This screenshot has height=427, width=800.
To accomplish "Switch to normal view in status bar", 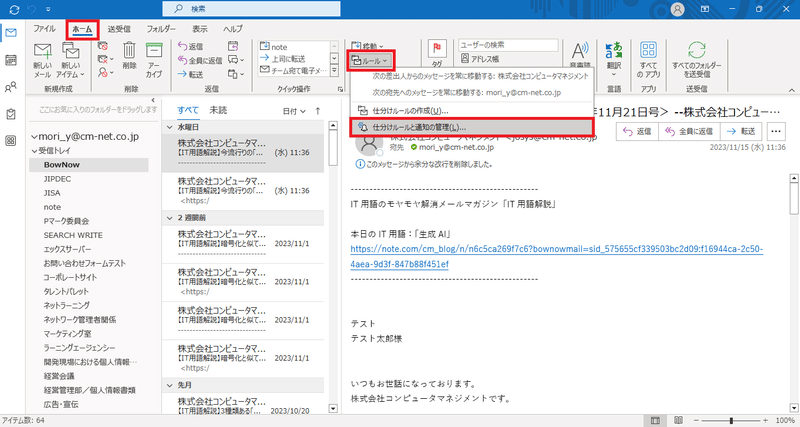I will tap(655, 420).
